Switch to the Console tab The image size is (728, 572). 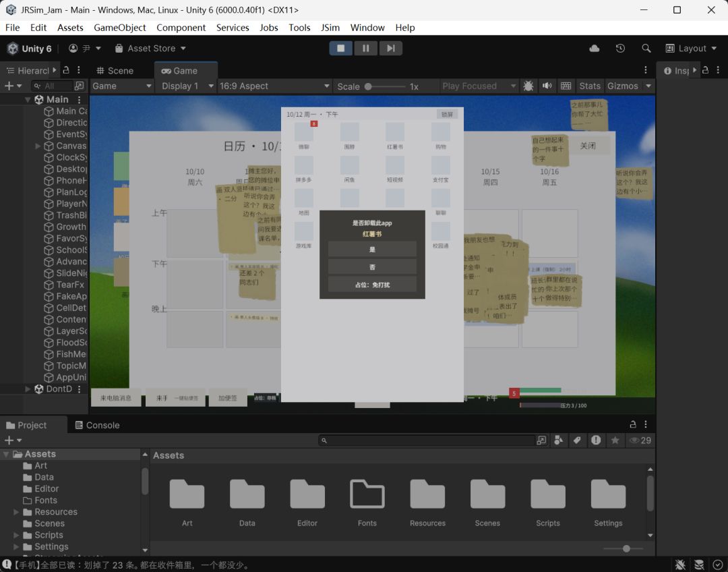tap(98, 425)
